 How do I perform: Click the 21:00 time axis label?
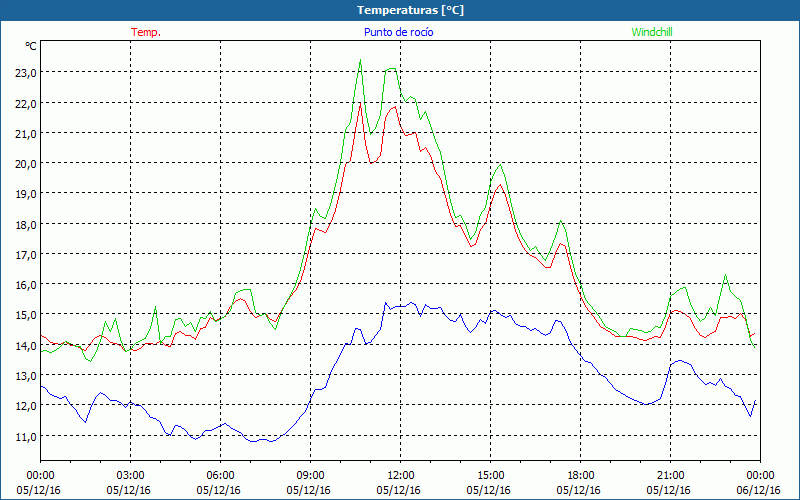[x=670, y=476]
